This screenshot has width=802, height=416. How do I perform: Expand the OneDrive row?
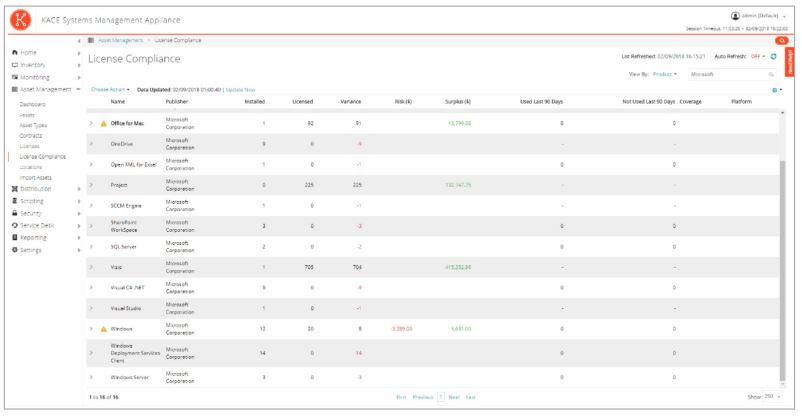(91, 144)
